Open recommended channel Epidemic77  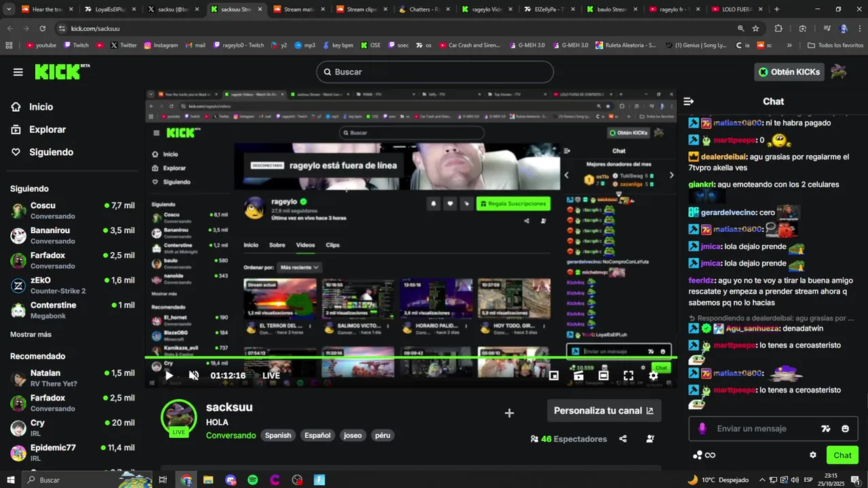(x=73, y=452)
